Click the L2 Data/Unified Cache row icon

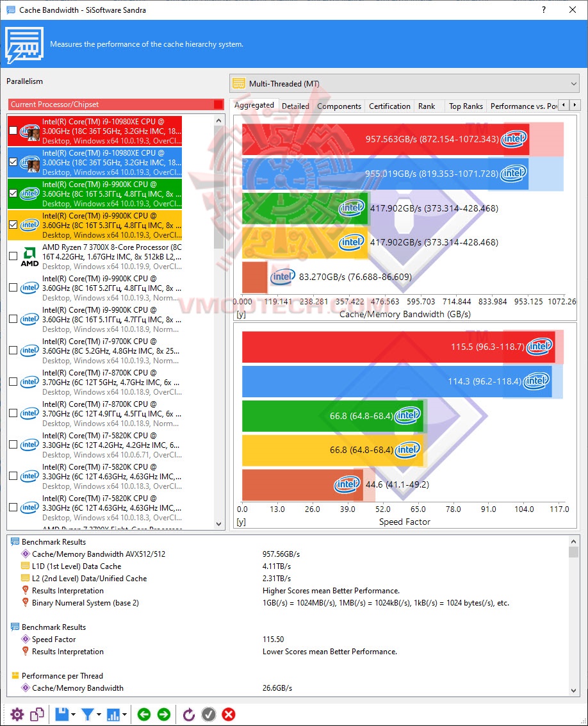[x=26, y=578]
